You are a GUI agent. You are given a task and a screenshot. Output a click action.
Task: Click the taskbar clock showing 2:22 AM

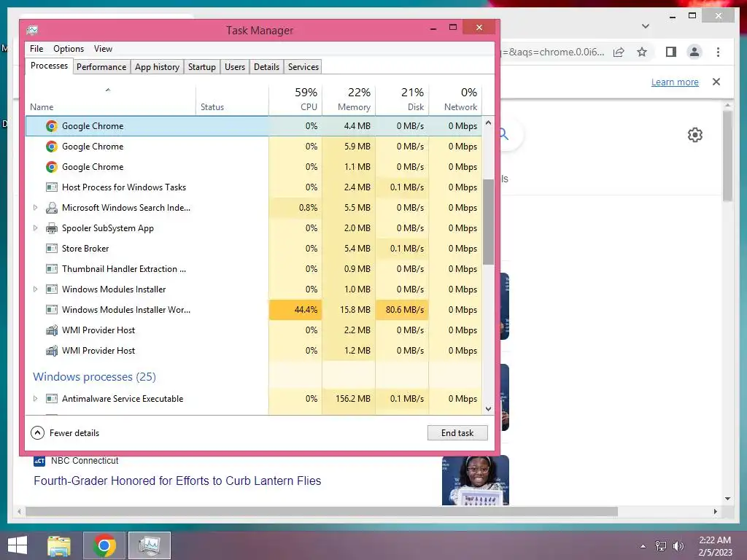point(715,546)
